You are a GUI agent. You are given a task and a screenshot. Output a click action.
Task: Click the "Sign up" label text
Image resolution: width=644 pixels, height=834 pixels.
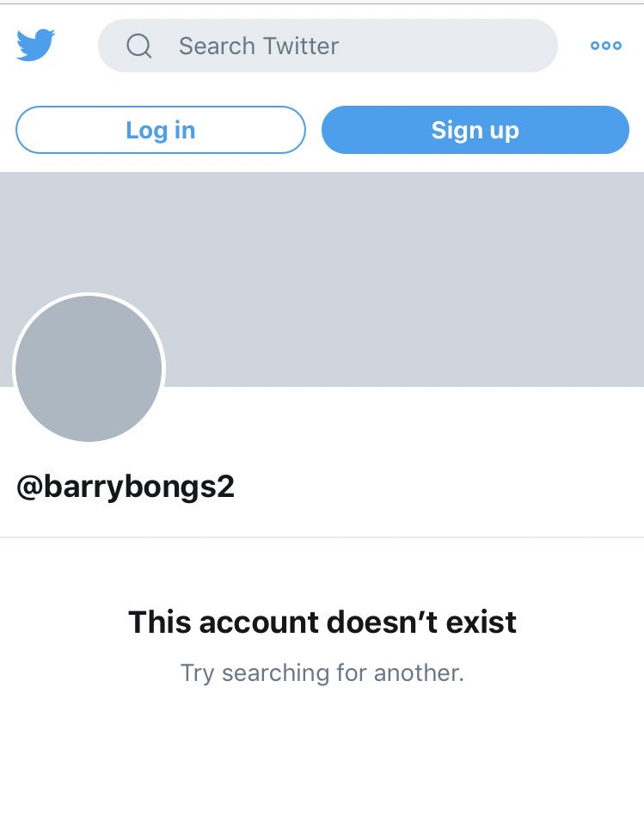(x=475, y=131)
